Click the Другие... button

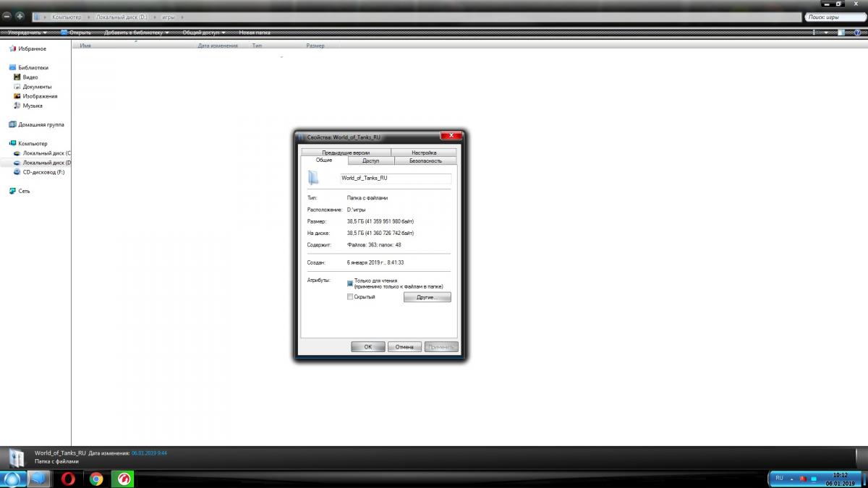point(427,297)
